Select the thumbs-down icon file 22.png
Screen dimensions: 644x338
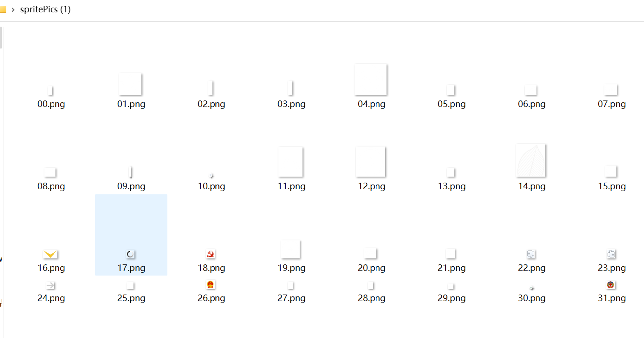[x=531, y=254]
